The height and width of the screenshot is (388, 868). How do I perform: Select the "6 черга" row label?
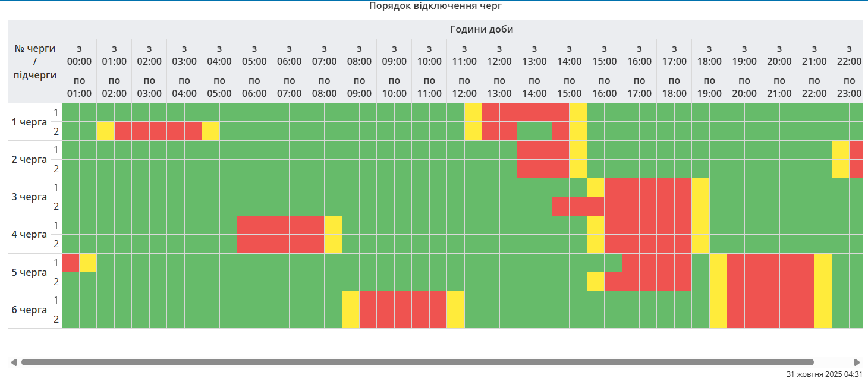[29, 310]
